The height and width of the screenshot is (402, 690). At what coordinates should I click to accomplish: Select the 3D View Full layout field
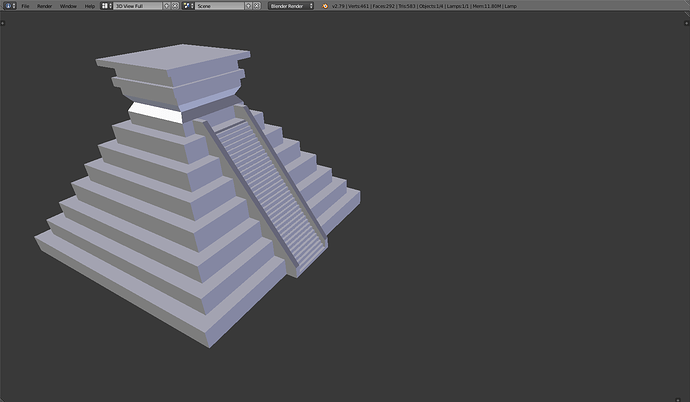[137, 6]
